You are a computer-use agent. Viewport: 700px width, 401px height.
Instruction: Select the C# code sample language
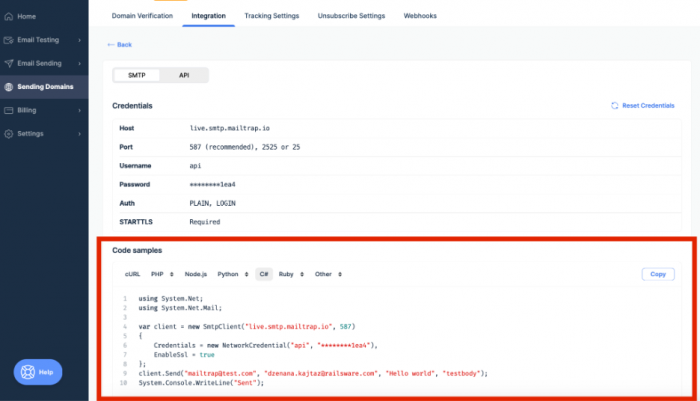(264, 274)
